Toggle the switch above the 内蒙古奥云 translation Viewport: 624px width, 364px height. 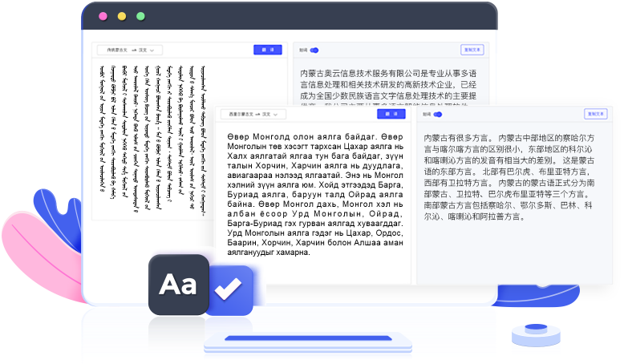[314, 51]
